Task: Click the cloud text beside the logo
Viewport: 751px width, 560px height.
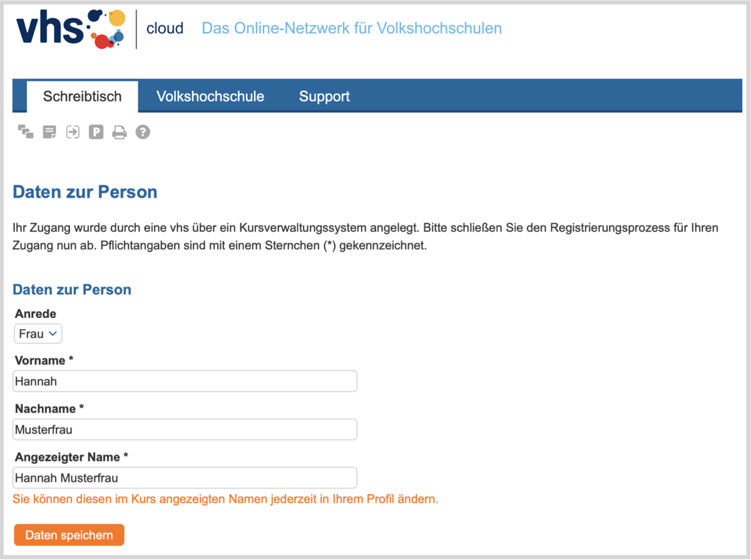Action: click(x=165, y=29)
